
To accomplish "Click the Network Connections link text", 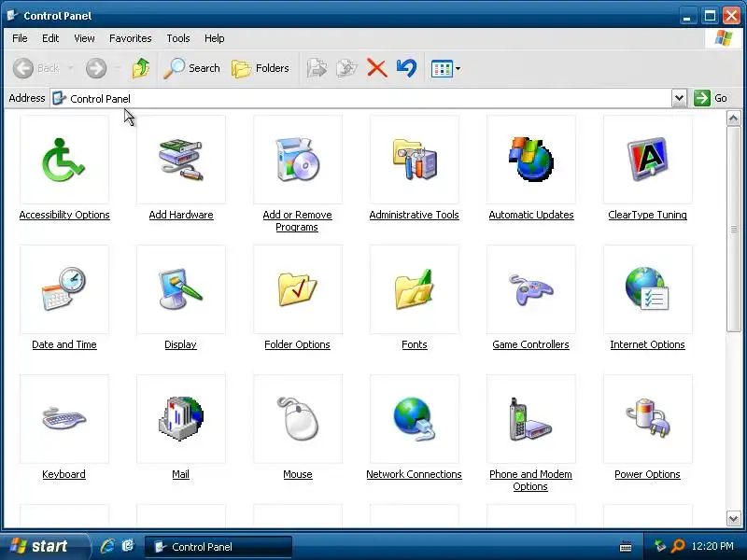I will 414,474.
